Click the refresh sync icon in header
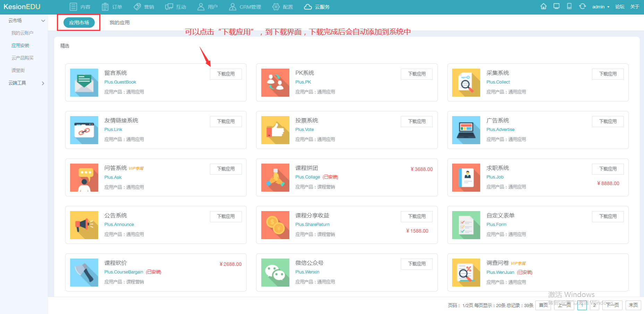 pyautogui.click(x=583, y=7)
